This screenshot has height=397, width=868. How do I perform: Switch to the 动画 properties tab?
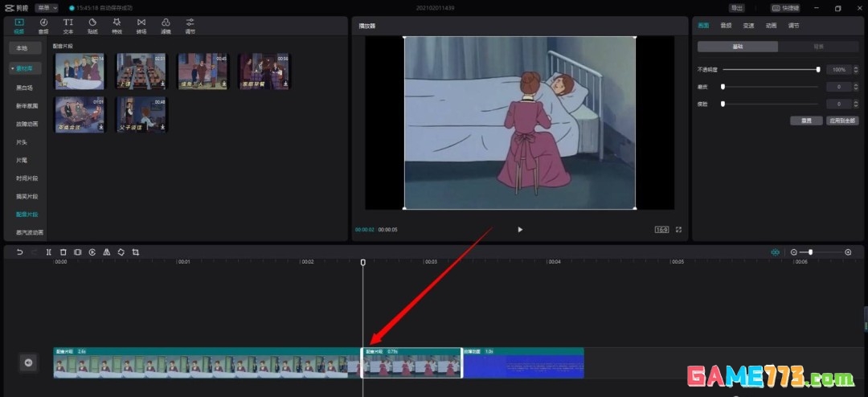coord(771,26)
